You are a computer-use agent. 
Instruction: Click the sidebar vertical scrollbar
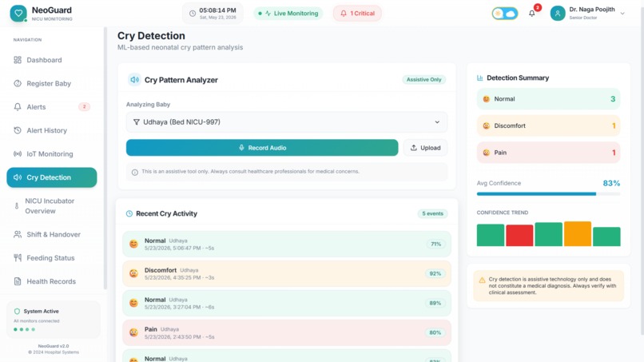105,158
